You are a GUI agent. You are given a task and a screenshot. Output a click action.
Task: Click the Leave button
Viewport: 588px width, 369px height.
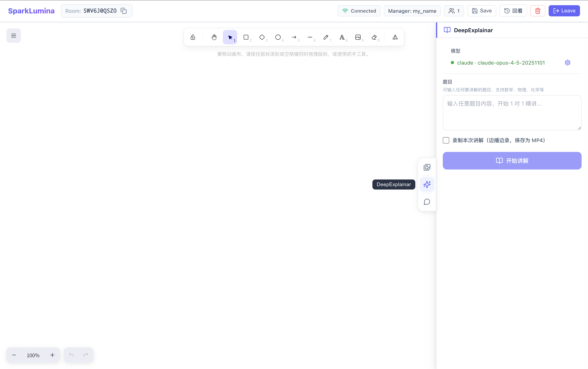[564, 11]
